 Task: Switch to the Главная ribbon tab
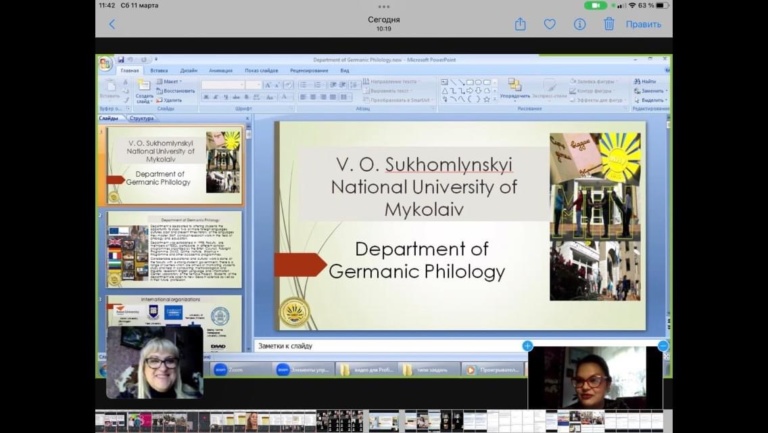[129, 71]
